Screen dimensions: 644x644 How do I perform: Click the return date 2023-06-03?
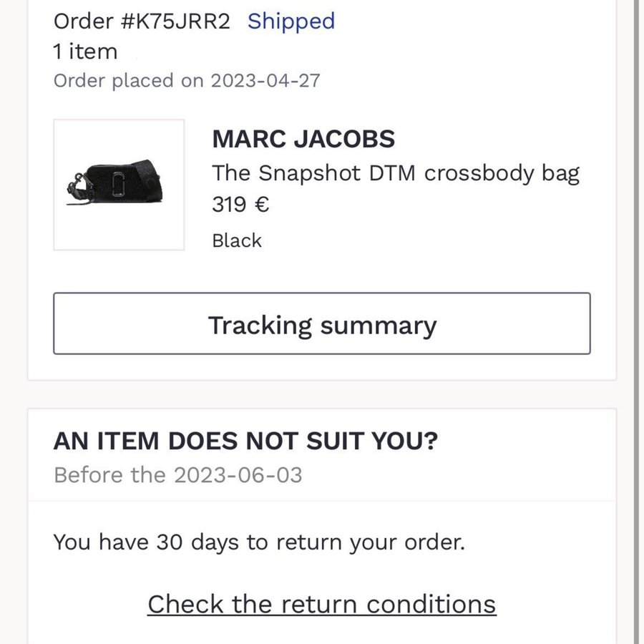(x=238, y=474)
